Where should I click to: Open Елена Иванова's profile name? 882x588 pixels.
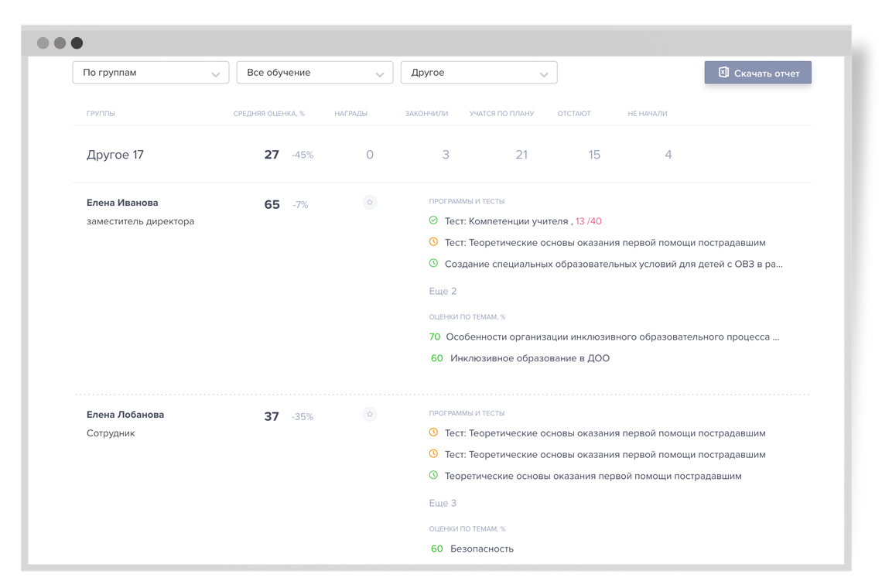pyautogui.click(x=122, y=203)
